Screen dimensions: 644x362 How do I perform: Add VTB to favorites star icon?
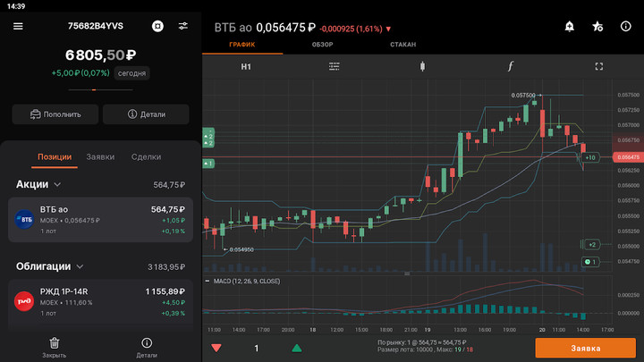(x=597, y=27)
